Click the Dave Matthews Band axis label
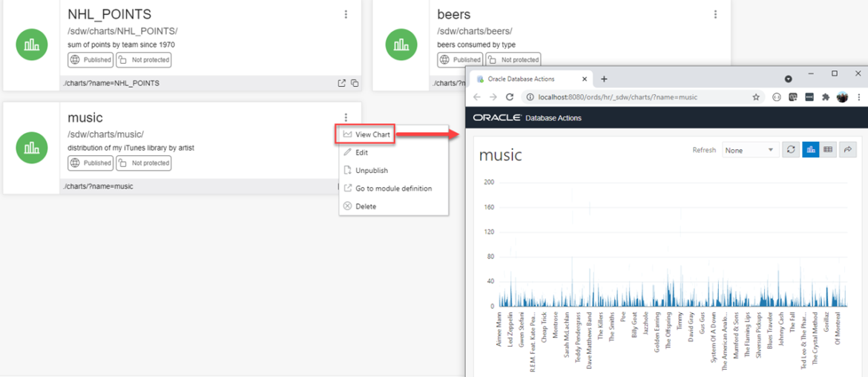The width and height of the screenshot is (868, 377). (590, 341)
